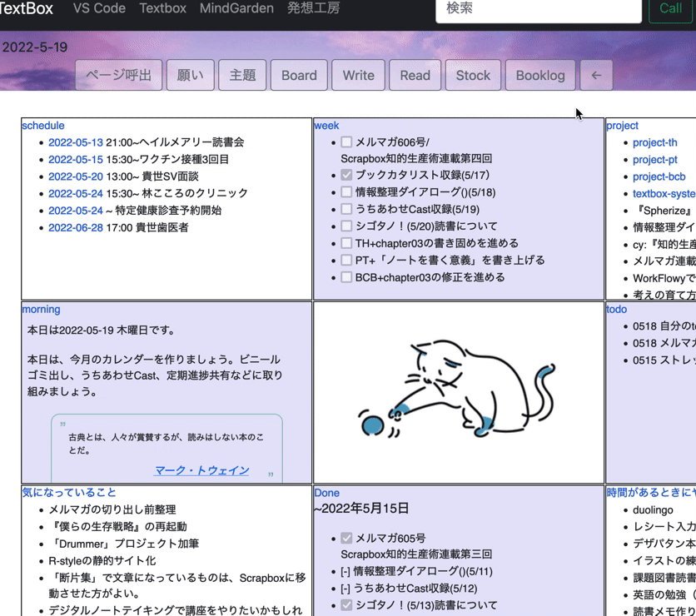Screen dimensions: 696x616
Task: Select MindGarden from the top menu
Action: [x=236, y=9]
